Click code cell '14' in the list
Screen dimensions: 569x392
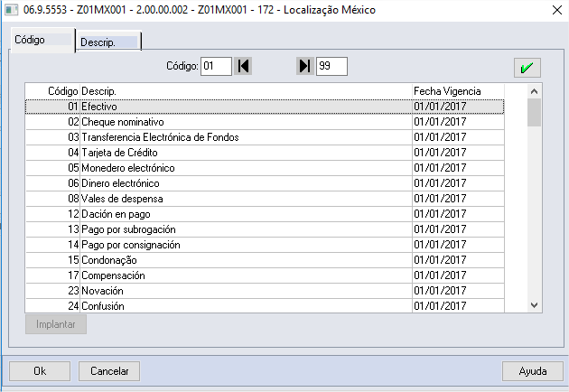[x=52, y=245]
